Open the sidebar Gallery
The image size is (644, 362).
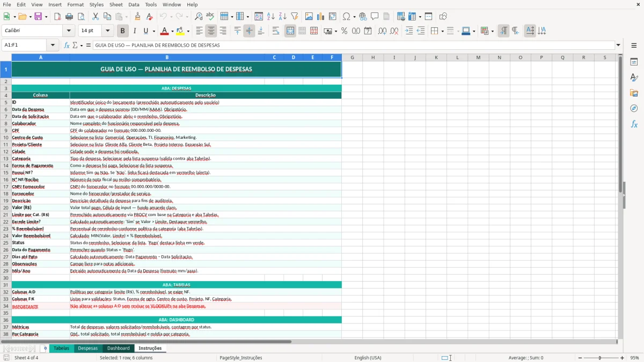click(634, 93)
